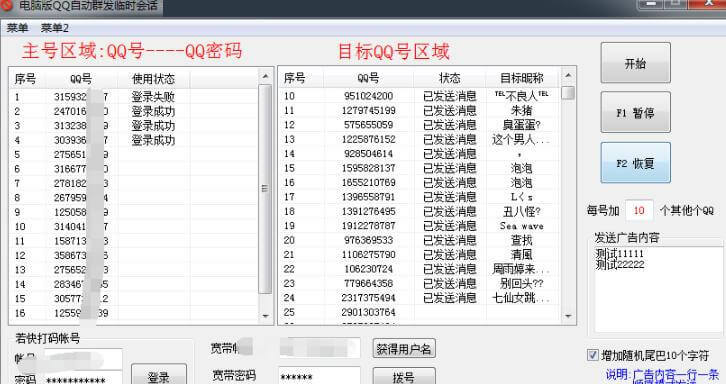Open the 菜单 menu
Screen dimensions: 726x384
point(18,28)
